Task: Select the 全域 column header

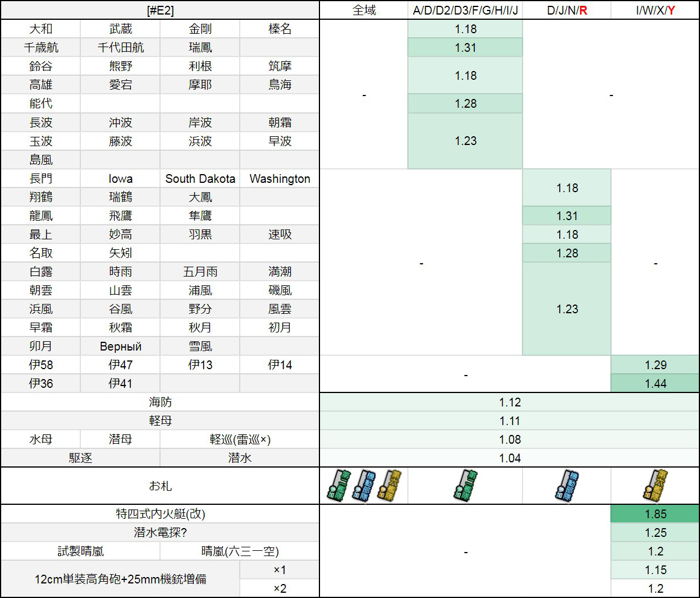Action: pyautogui.click(x=364, y=10)
